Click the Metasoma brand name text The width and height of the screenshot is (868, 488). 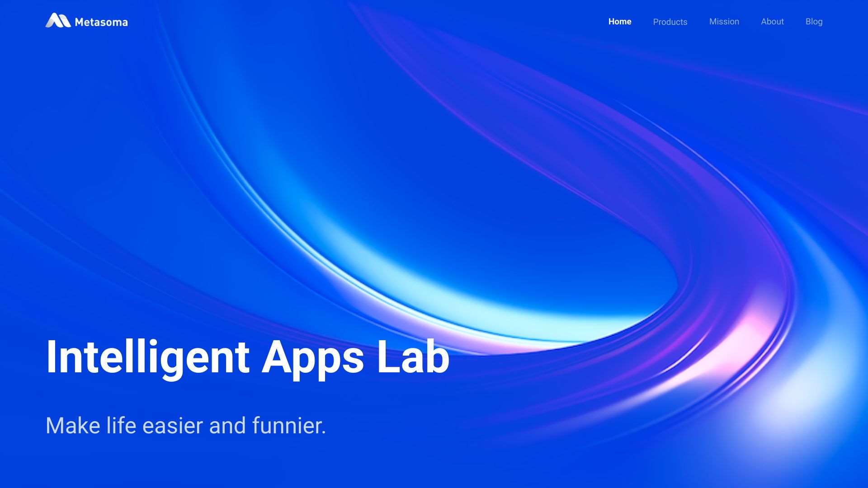[x=101, y=22]
